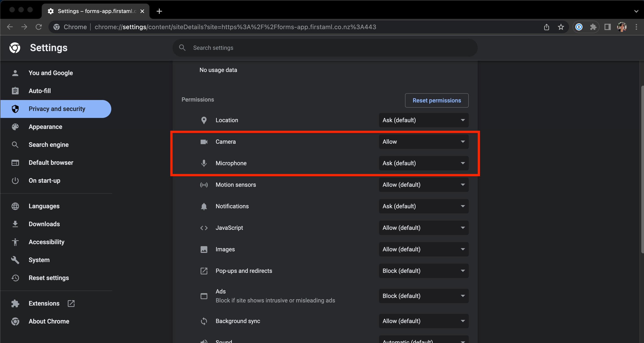Screen dimensions: 644x343
Task: Open the Microphone permission dropdown
Action: [x=423, y=163]
